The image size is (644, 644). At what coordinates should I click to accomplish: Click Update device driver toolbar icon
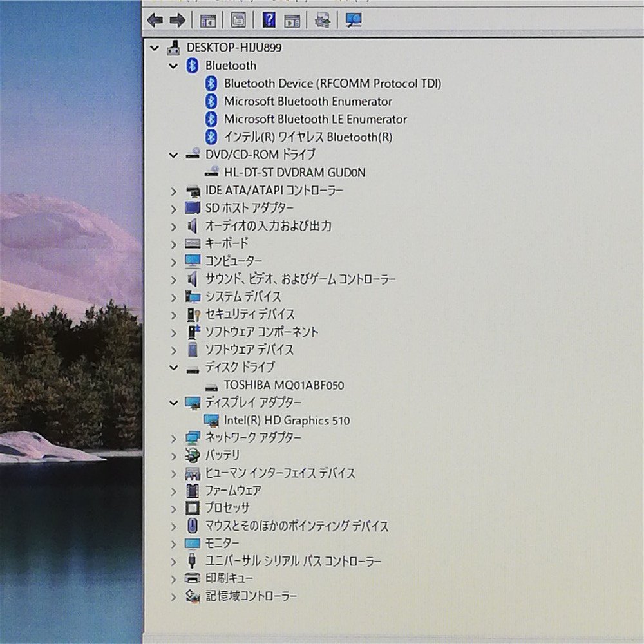(322, 21)
